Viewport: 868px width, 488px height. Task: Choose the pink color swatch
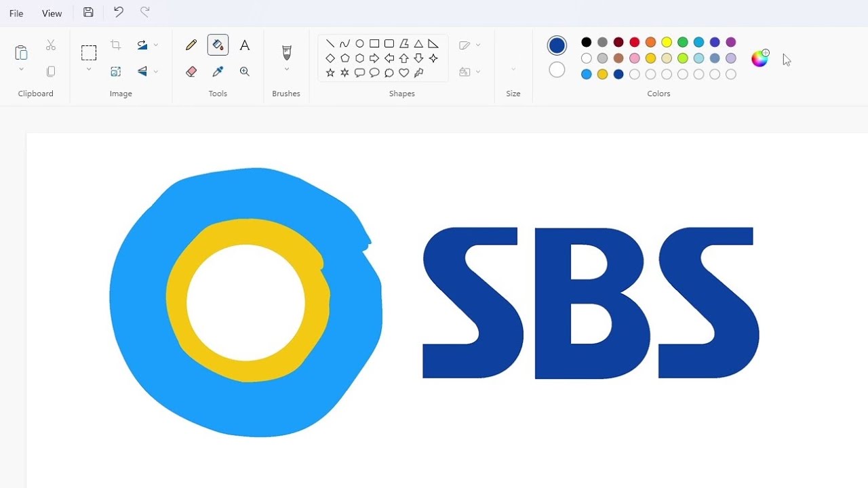(x=635, y=58)
